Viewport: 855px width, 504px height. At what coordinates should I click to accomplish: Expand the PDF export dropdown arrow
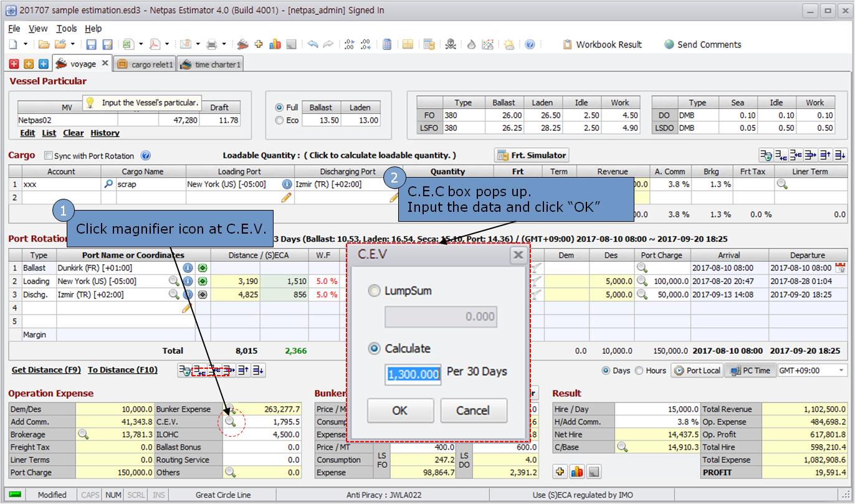point(167,44)
